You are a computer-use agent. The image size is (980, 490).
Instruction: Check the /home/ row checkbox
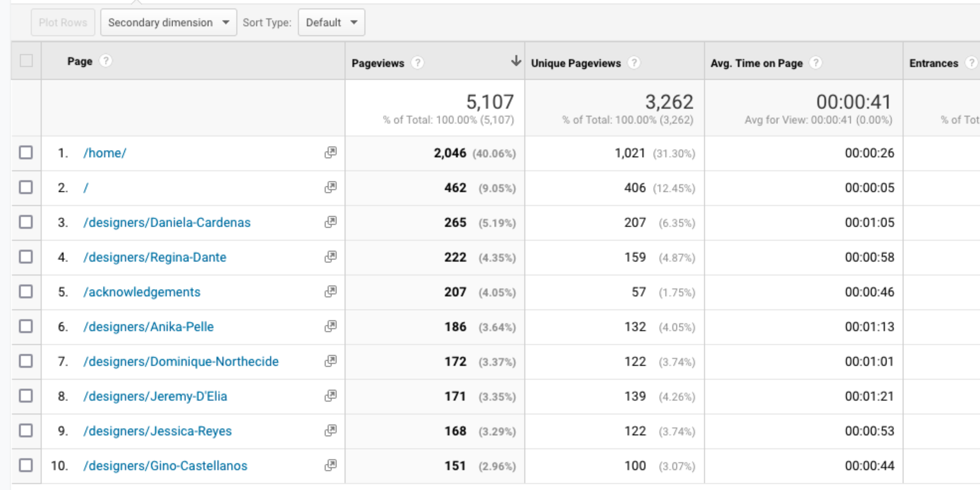26,153
